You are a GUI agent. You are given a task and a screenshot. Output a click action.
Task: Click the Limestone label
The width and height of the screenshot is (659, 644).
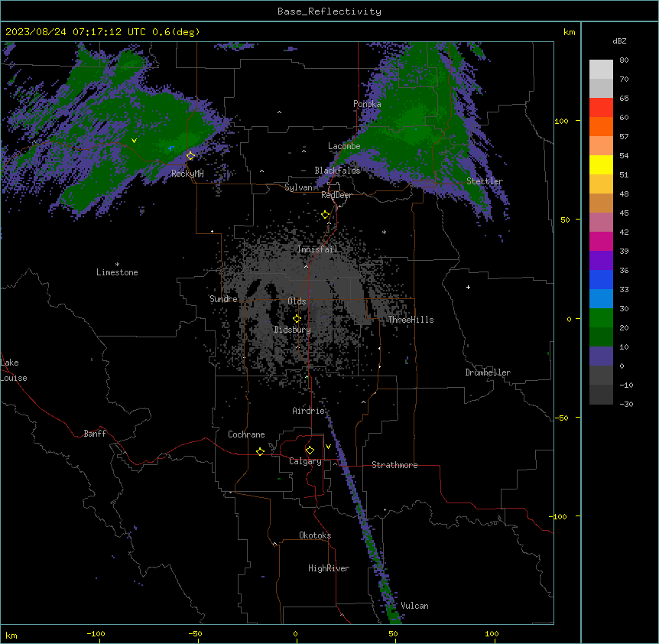click(117, 272)
